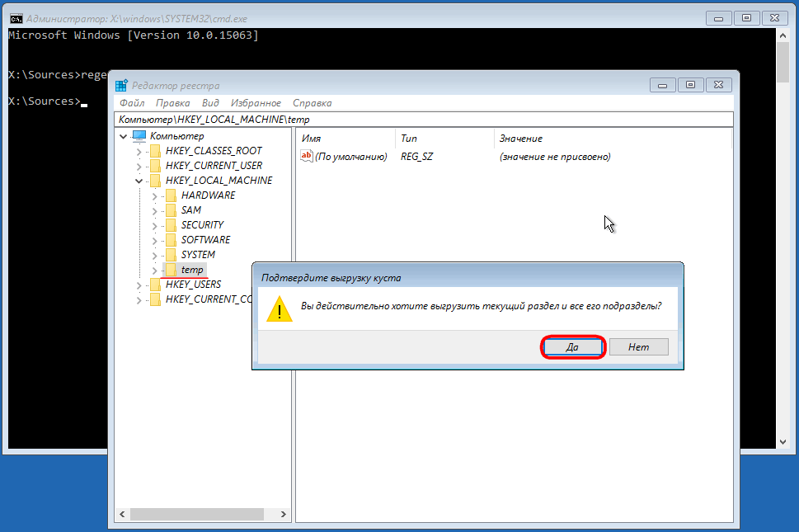
Task: Click the HKEY_USERS folder icon
Action: click(x=155, y=285)
